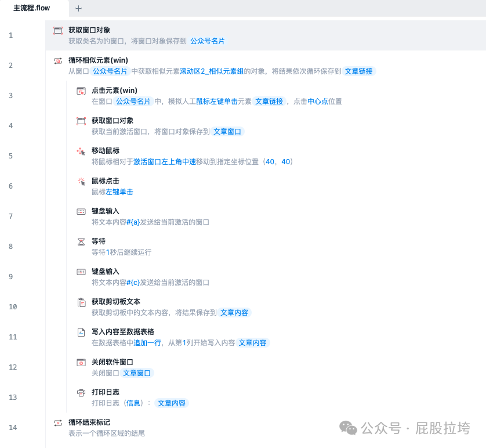
Task: Select line number 2 in the gutter
Action: tap(11, 66)
